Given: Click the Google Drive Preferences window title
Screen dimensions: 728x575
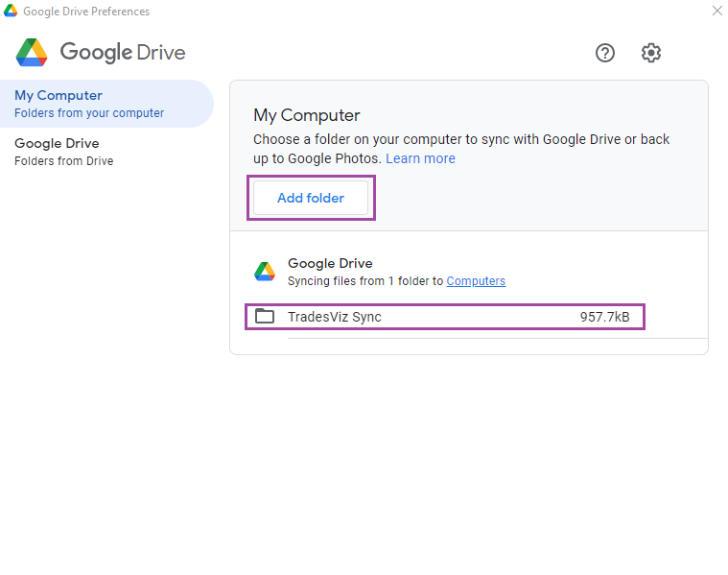Looking at the screenshot, I should click(x=86, y=12).
